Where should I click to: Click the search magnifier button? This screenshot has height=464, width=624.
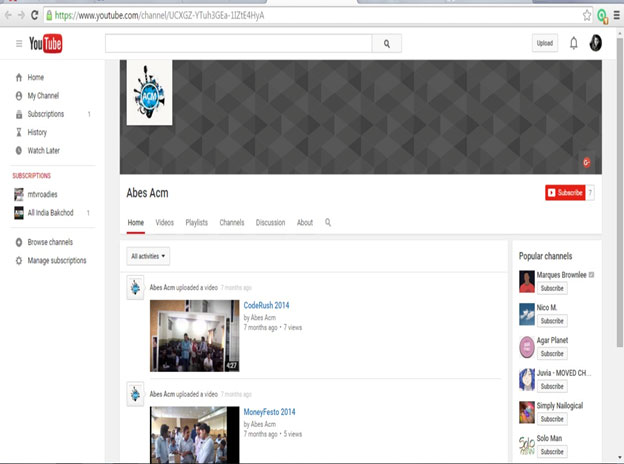[386, 44]
